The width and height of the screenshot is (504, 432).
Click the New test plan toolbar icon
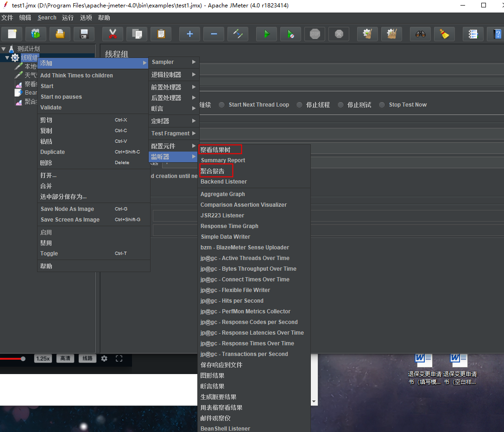(x=12, y=34)
